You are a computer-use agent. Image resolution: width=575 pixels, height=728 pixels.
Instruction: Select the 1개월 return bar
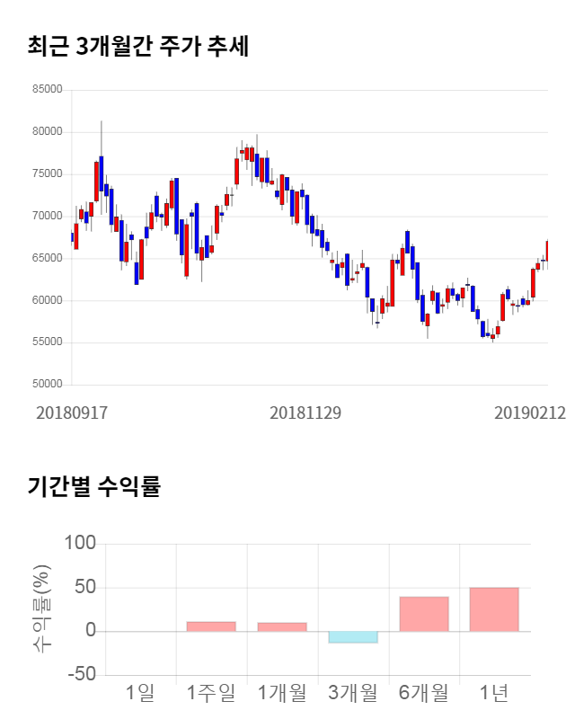point(282,626)
